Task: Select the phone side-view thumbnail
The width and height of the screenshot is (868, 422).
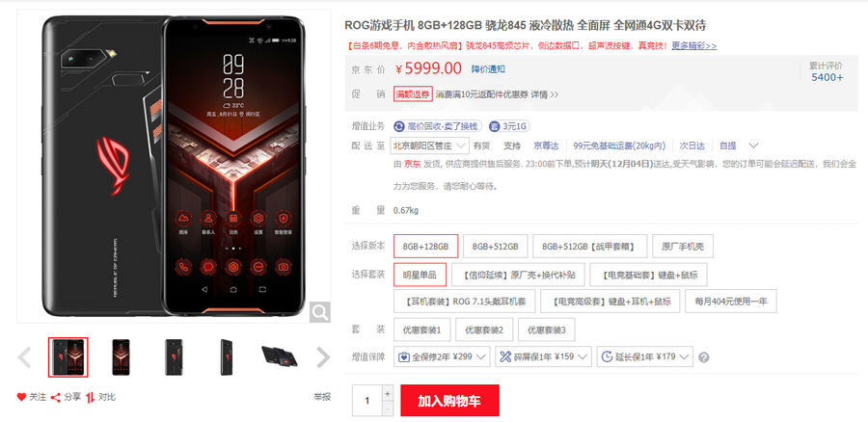Action: click(227, 357)
